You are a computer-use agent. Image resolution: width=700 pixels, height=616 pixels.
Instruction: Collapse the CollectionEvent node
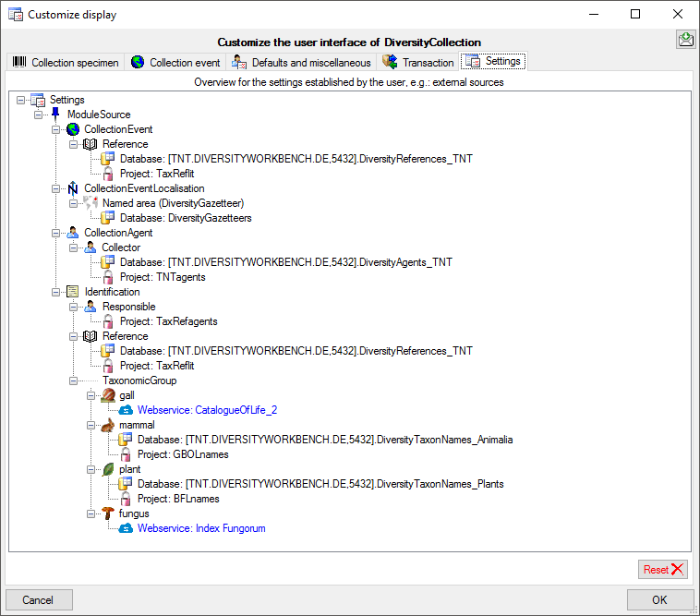55,129
